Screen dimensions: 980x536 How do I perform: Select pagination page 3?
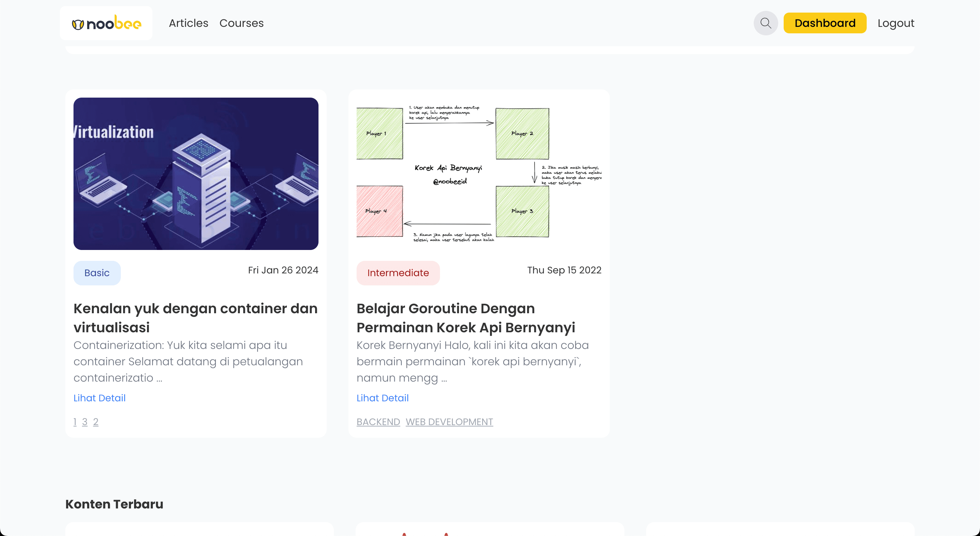[85, 422]
